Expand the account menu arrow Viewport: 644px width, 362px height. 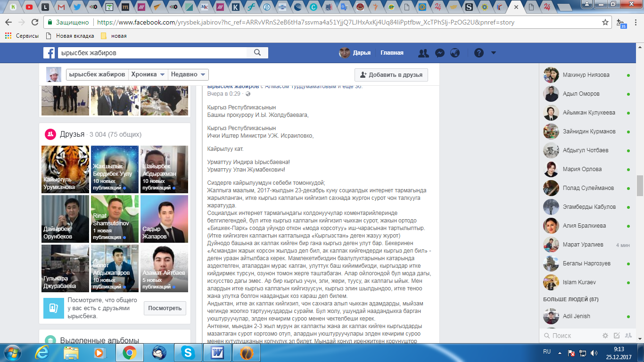494,53
